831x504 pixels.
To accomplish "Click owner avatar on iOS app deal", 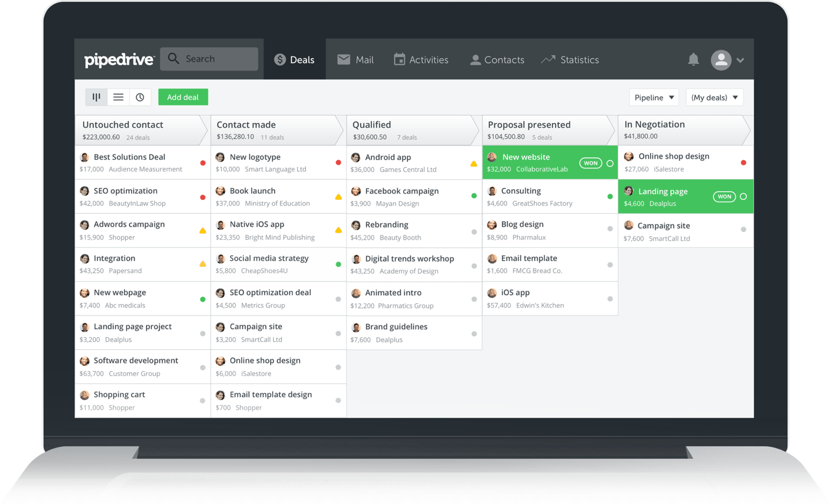I will click(x=492, y=292).
